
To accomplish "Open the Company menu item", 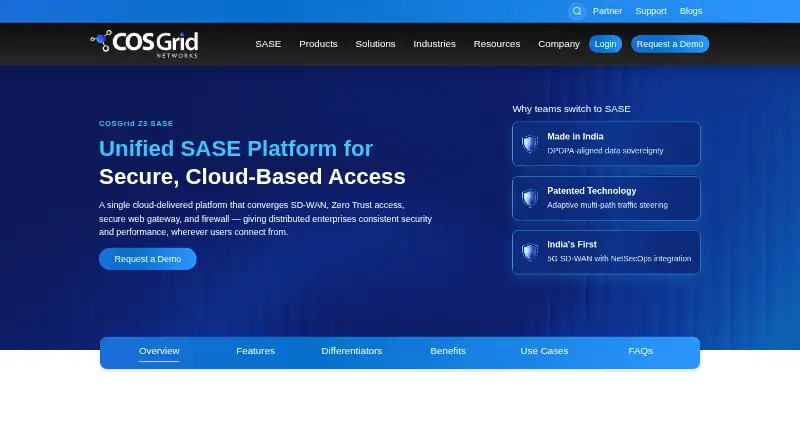I will [x=559, y=44].
